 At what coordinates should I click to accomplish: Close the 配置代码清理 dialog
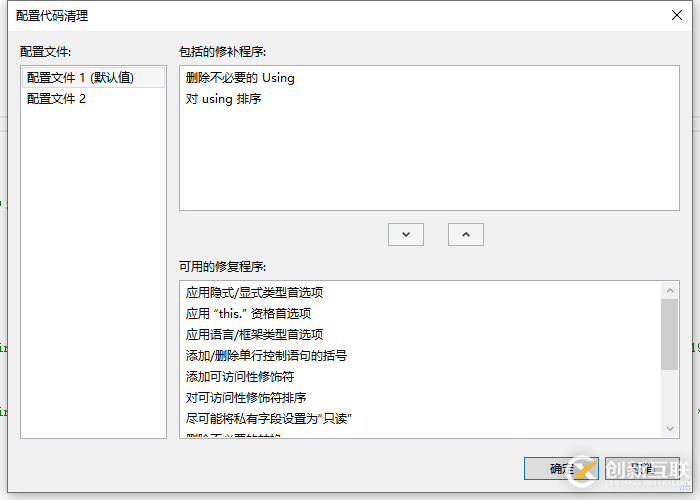(x=677, y=15)
